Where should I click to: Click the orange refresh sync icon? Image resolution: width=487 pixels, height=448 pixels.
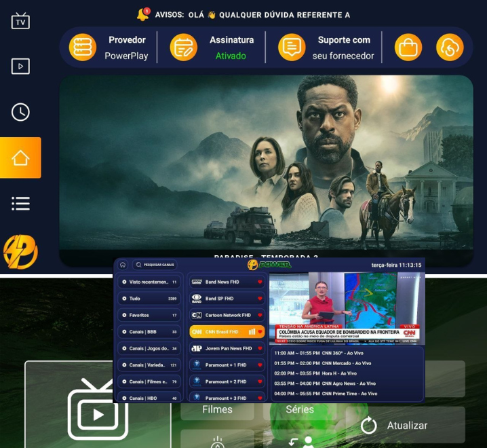pyautogui.click(x=449, y=48)
